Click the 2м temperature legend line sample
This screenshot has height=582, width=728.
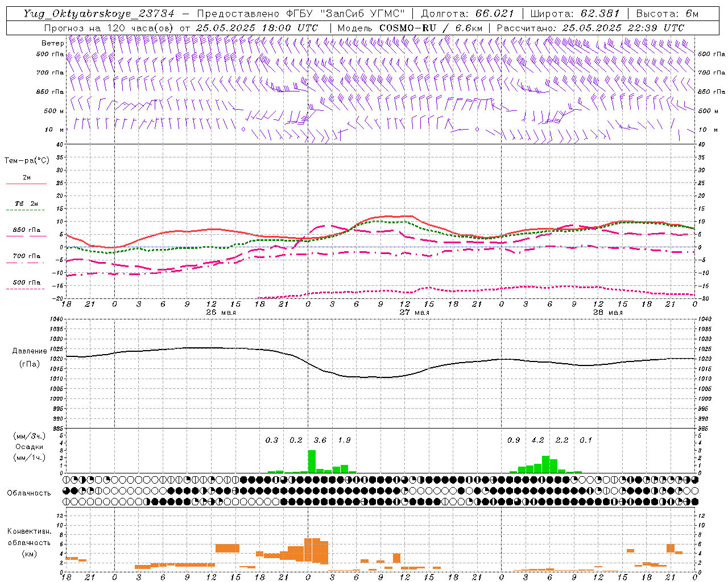[26, 184]
